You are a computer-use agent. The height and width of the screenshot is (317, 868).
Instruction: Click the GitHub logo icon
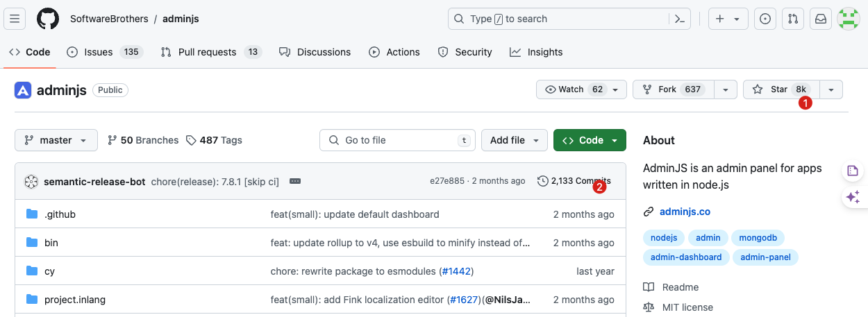[x=48, y=19]
